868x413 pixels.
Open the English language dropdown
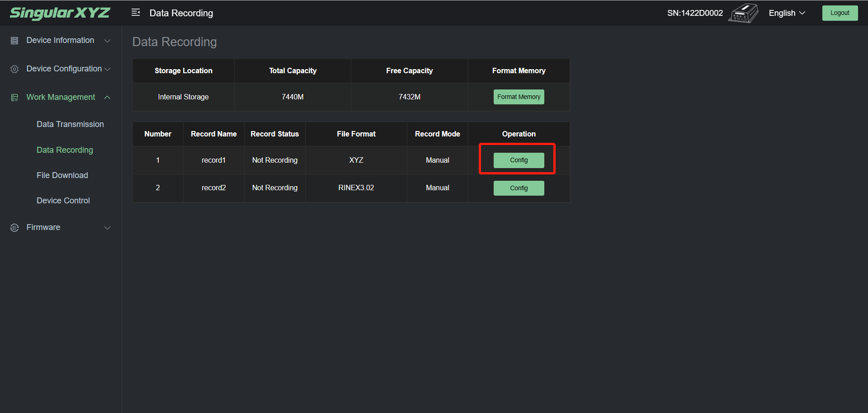click(787, 13)
